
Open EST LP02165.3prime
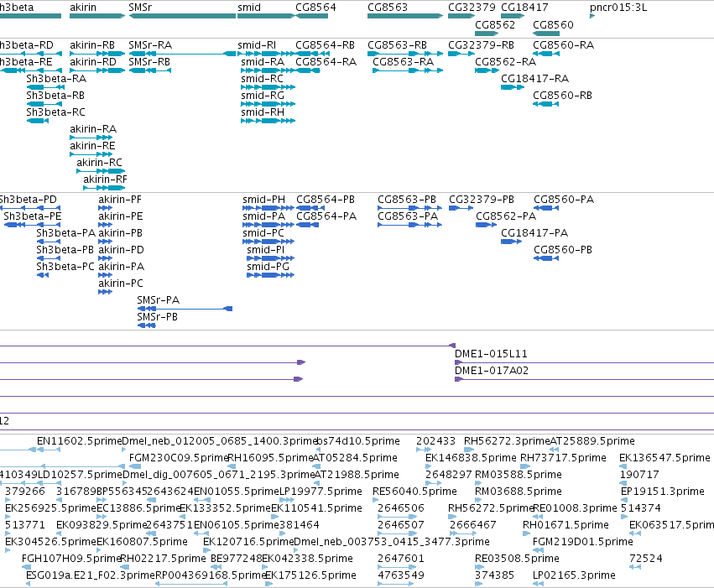[x=574, y=576]
